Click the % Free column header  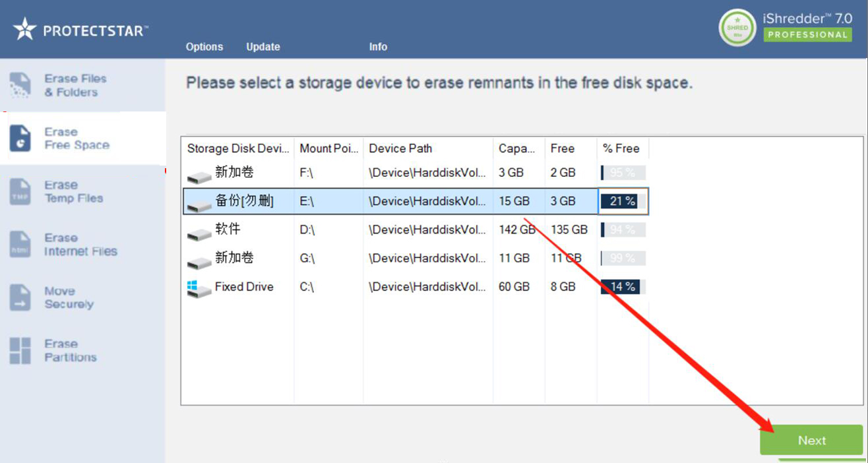coord(621,148)
